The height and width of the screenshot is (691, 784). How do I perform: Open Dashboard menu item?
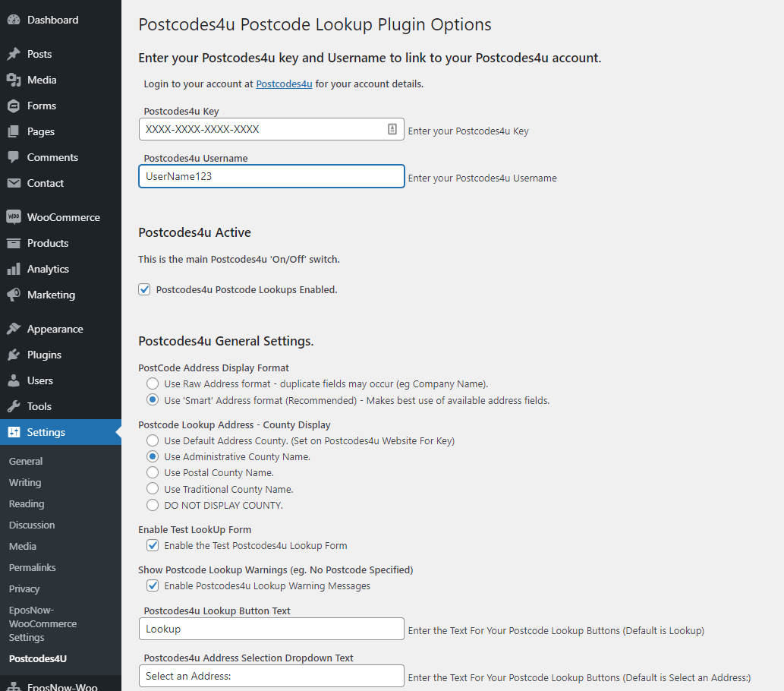[x=52, y=20]
